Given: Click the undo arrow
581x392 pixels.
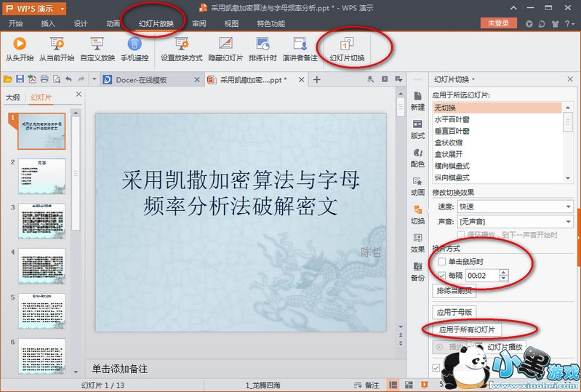Looking at the screenshot, I should (x=68, y=79).
